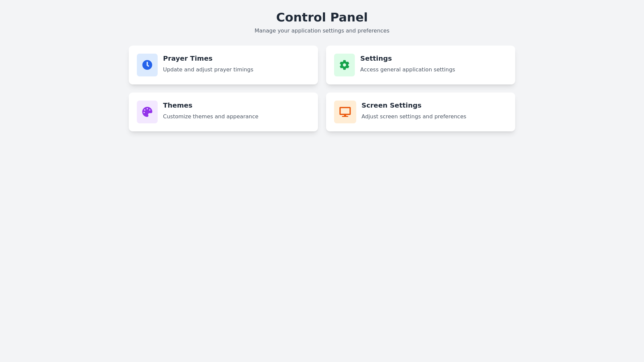Open the Themes card
The height and width of the screenshot is (362, 644).
coord(223,112)
